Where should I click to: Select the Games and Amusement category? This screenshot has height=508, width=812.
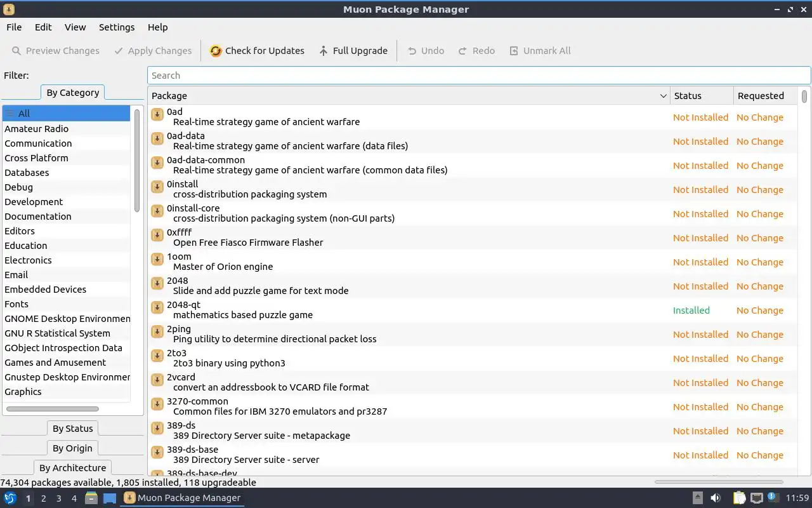[x=66, y=363]
